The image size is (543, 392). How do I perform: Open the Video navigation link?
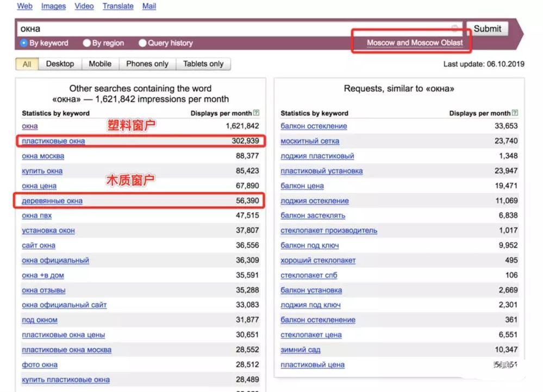pos(84,6)
